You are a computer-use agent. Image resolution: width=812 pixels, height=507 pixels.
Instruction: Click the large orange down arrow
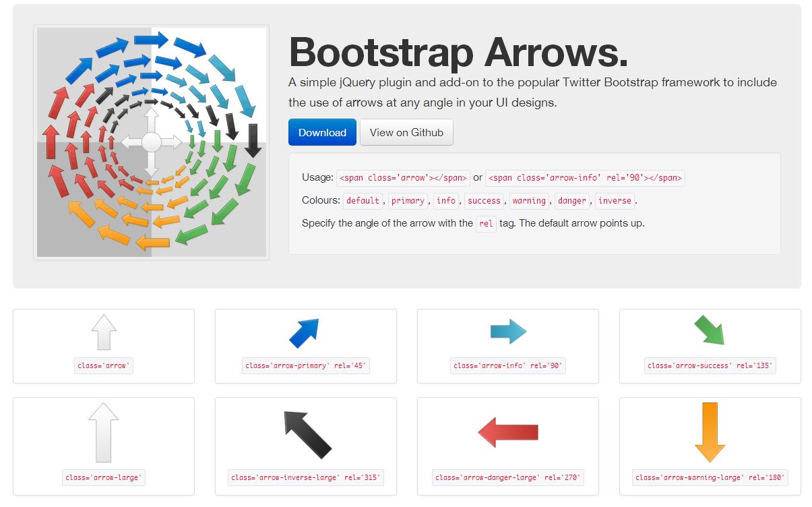click(710, 433)
